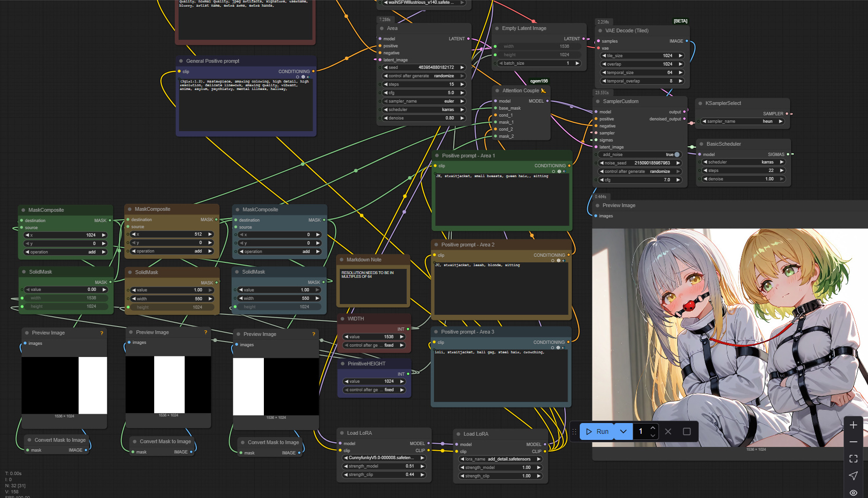868x498 pixels.
Task: Collapse the Area node via its dot
Action: tap(382, 29)
